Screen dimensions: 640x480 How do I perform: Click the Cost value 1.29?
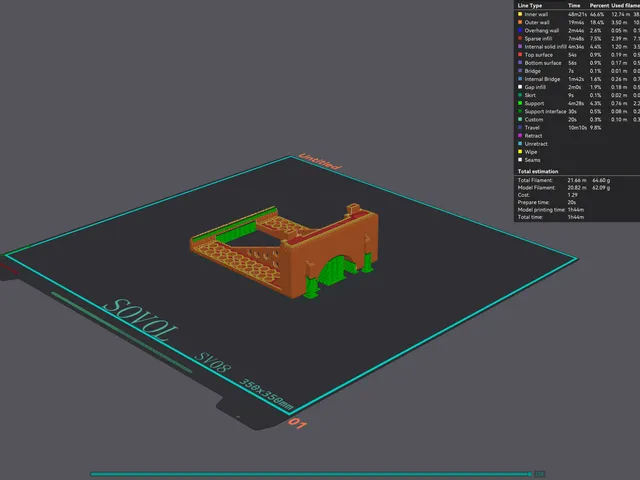tap(572, 195)
